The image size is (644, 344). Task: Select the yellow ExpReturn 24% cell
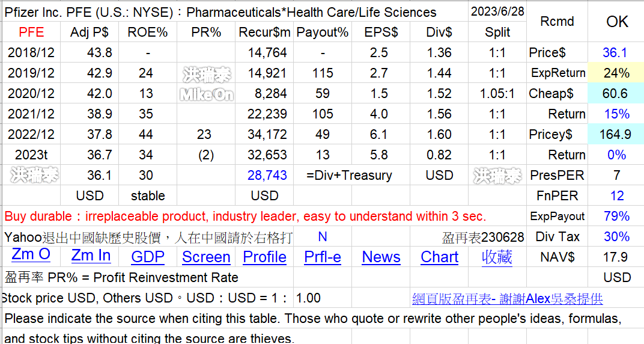616,73
